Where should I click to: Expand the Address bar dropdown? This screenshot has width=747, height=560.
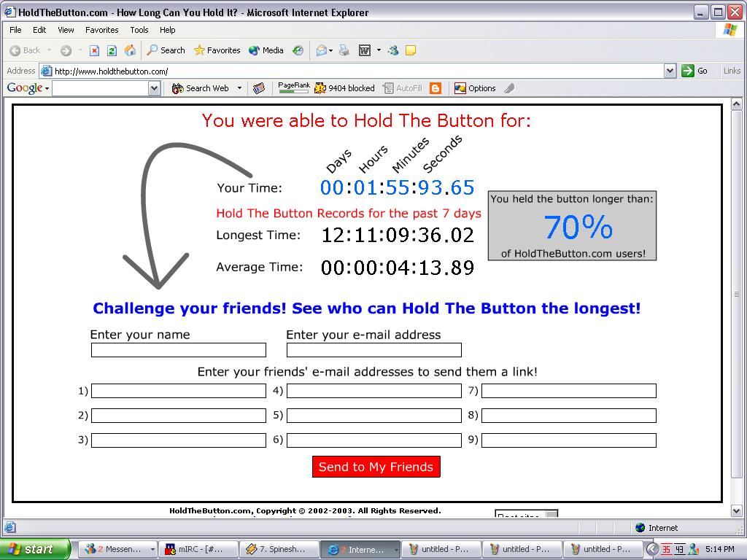(670, 71)
